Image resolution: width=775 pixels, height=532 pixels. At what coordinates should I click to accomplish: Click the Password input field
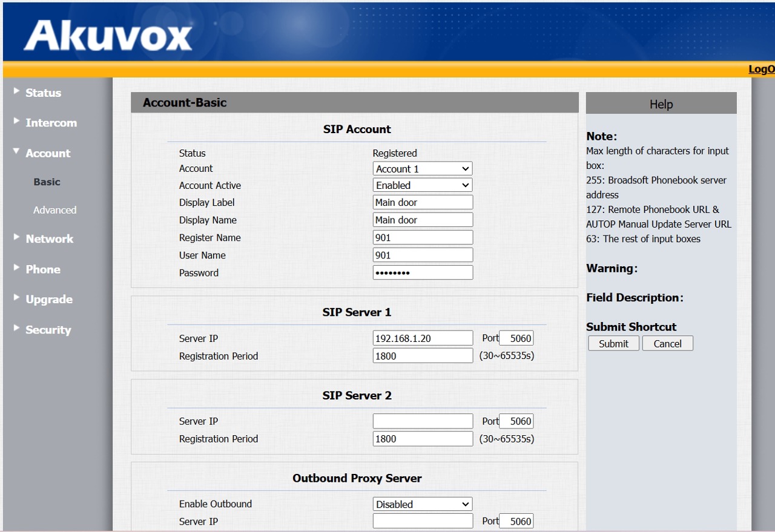point(422,273)
